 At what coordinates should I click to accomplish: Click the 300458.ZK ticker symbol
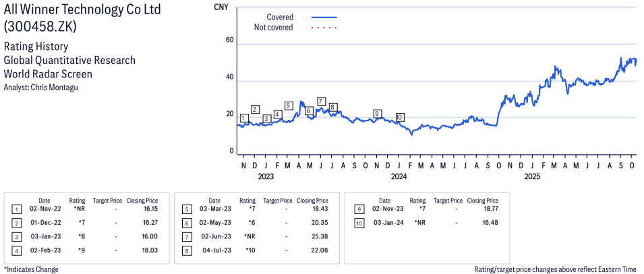point(40,27)
